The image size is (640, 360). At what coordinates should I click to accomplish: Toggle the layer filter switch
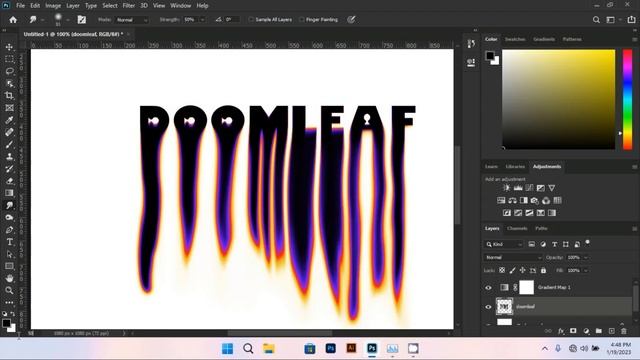click(x=587, y=242)
